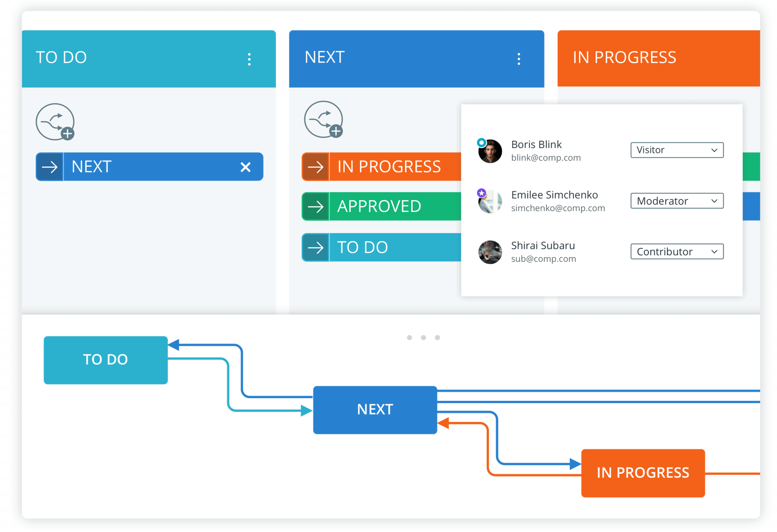This screenshot has height=532, width=777.
Task: Open Boris Blink's Visitor role dropdown
Action: tap(677, 150)
